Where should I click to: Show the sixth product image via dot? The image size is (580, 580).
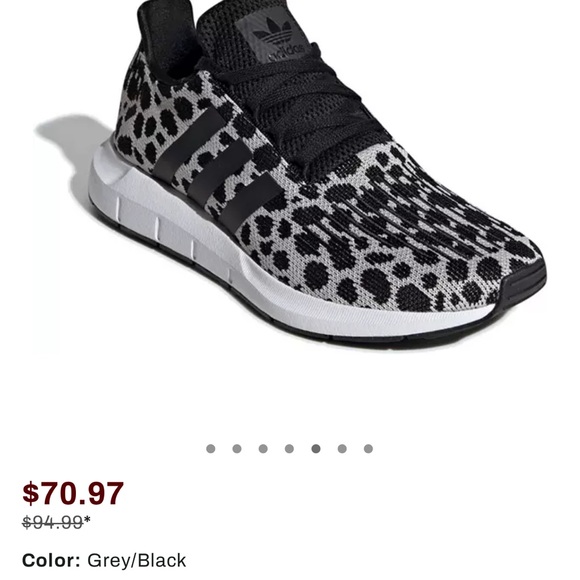[x=342, y=449]
